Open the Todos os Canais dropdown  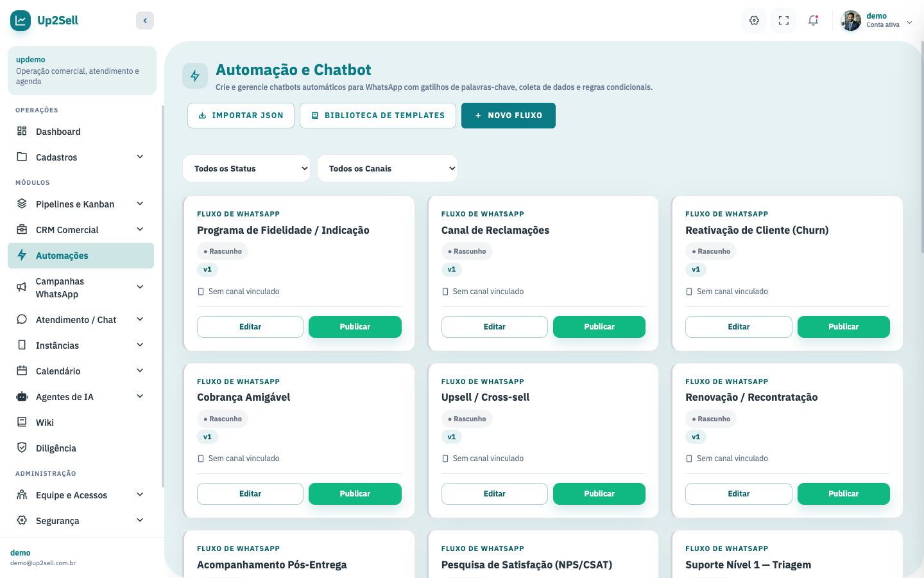pyautogui.click(x=388, y=168)
